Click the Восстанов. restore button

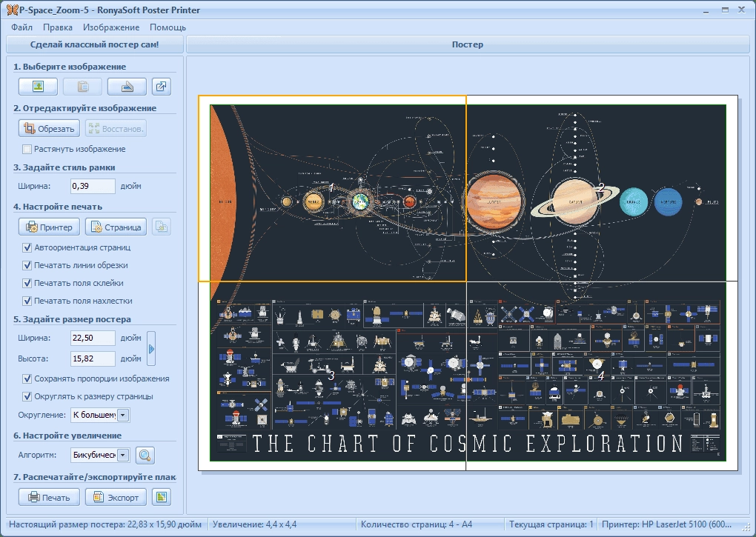(x=116, y=129)
